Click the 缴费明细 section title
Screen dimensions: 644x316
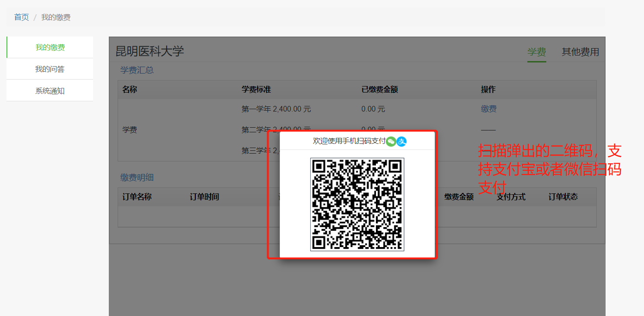pyautogui.click(x=137, y=177)
